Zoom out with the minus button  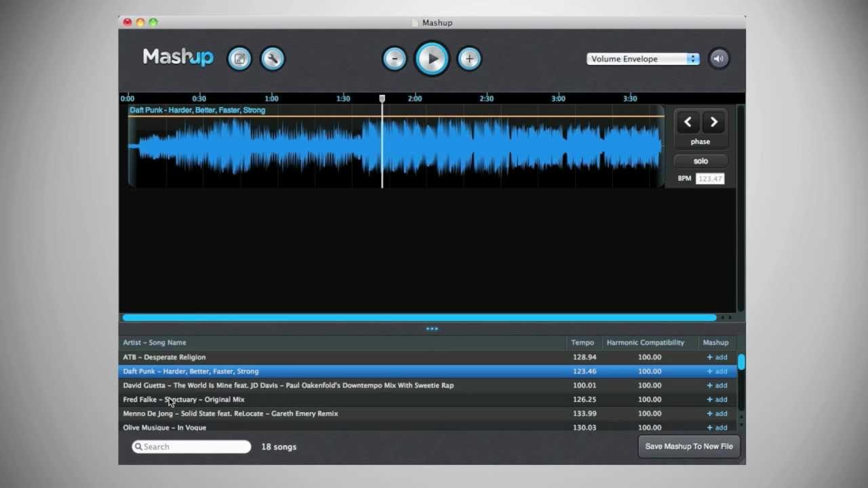pyautogui.click(x=394, y=59)
